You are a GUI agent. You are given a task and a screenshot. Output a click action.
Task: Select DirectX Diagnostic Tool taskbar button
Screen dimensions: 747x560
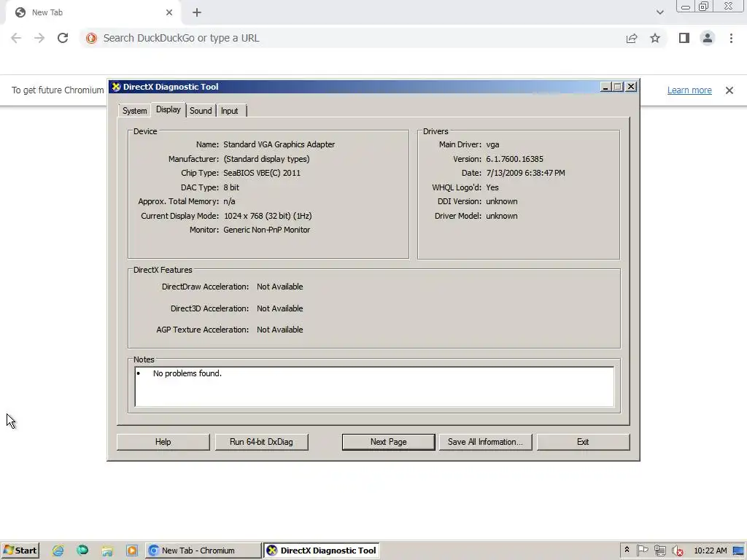[x=322, y=551]
